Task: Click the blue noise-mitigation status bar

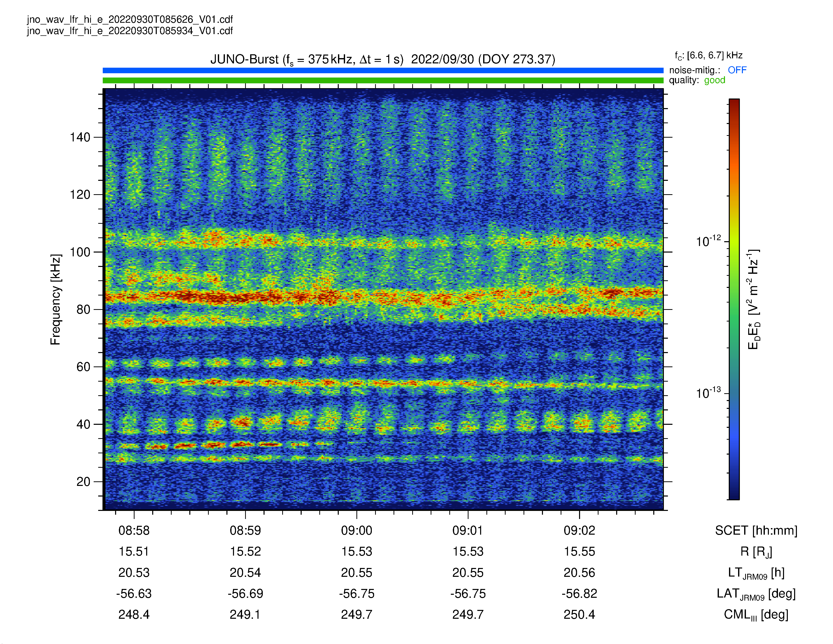Action: tap(383, 70)
